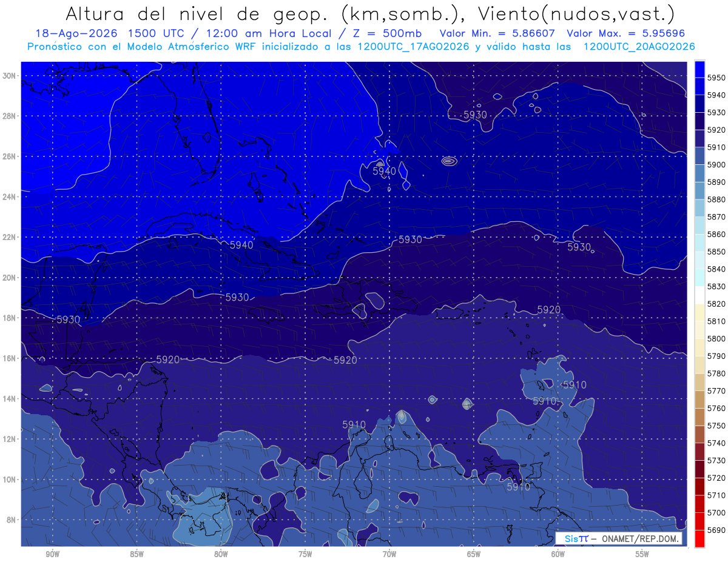
Task: Click the 65W longitude axis label
Action: 474,554
